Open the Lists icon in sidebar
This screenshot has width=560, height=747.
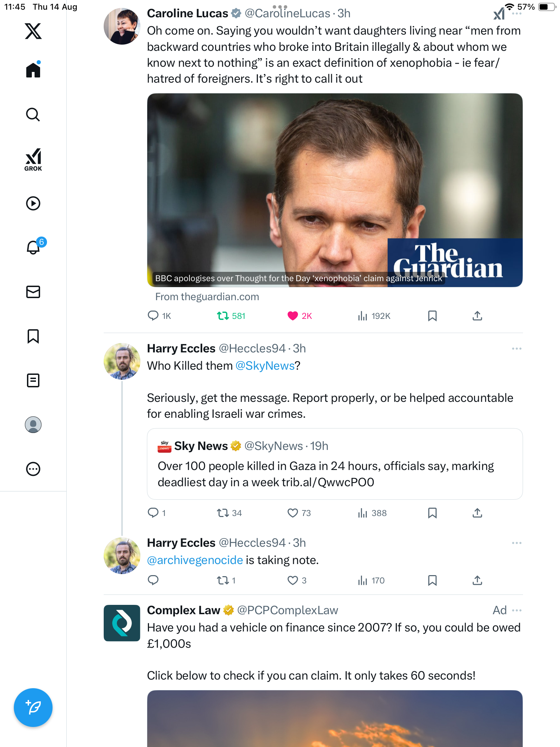coord(33,380)
